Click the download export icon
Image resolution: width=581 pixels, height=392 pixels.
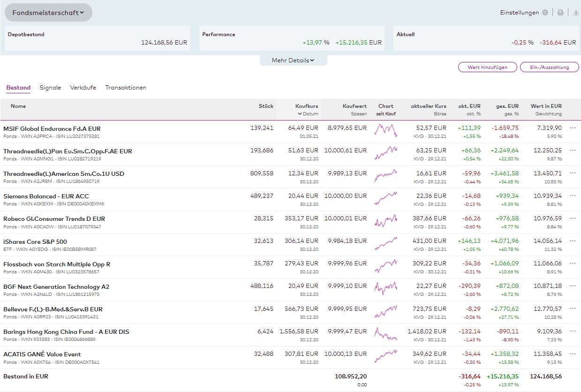click(x=575, y=13)
